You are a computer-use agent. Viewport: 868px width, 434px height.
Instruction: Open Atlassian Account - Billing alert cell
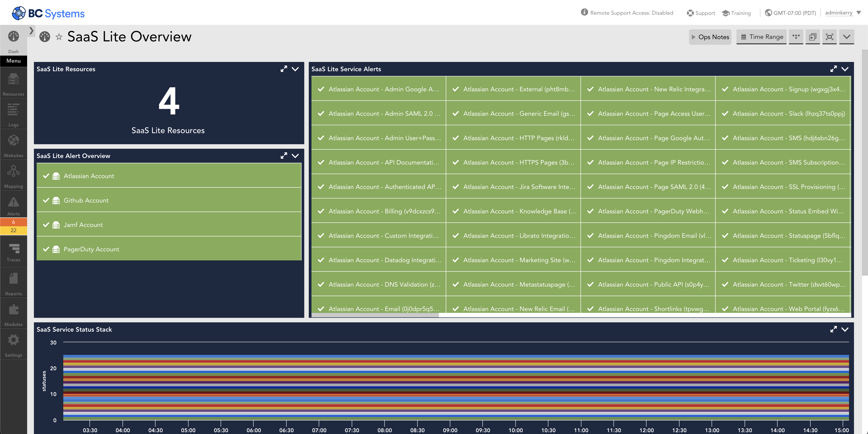[x=378, y=211]
